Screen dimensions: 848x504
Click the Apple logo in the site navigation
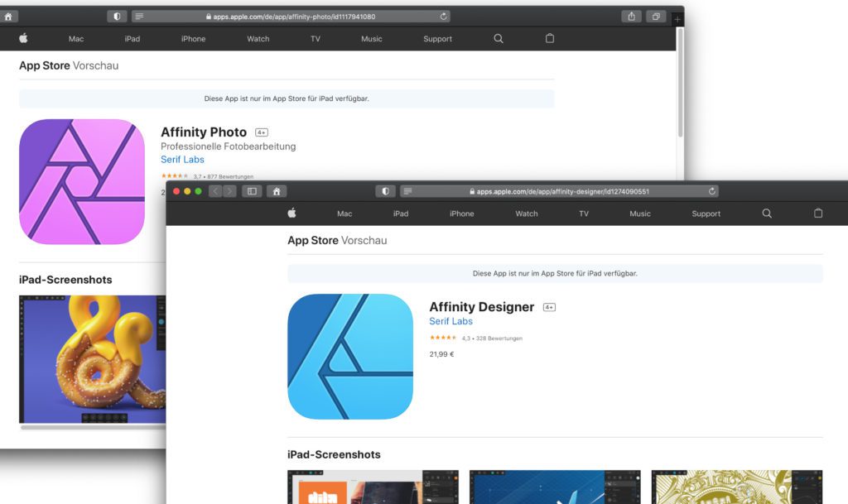291,213
